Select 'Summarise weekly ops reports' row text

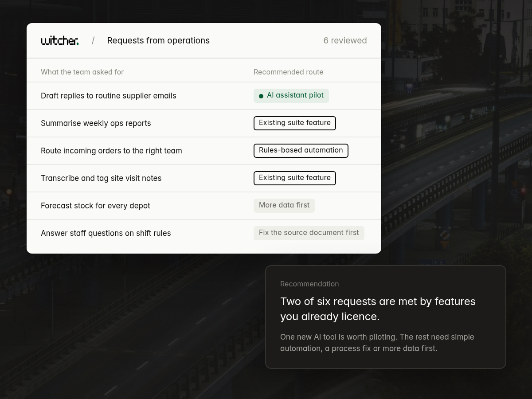tap(96, 123)
